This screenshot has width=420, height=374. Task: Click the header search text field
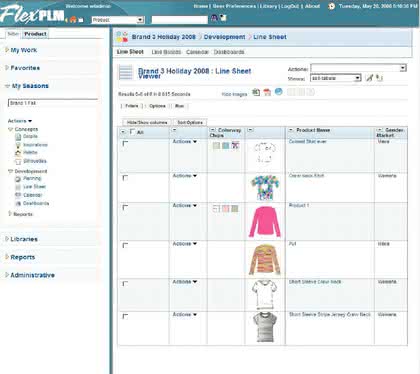click(x=180, y=20)
